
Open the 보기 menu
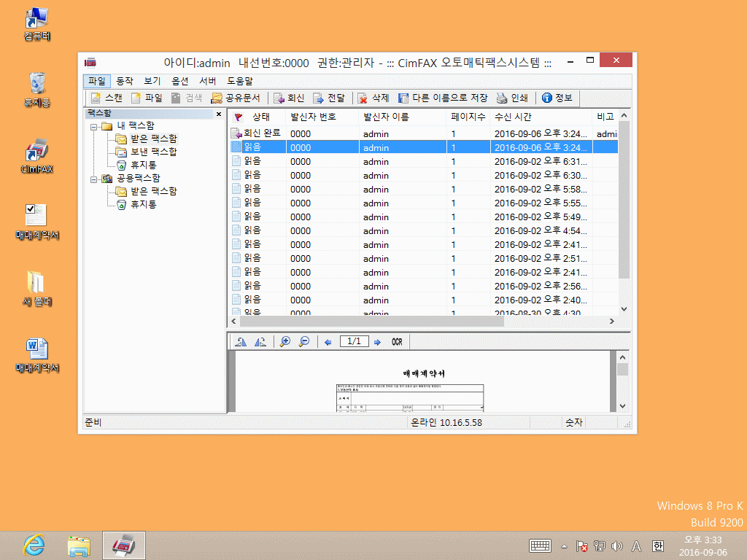click(152, 81)
